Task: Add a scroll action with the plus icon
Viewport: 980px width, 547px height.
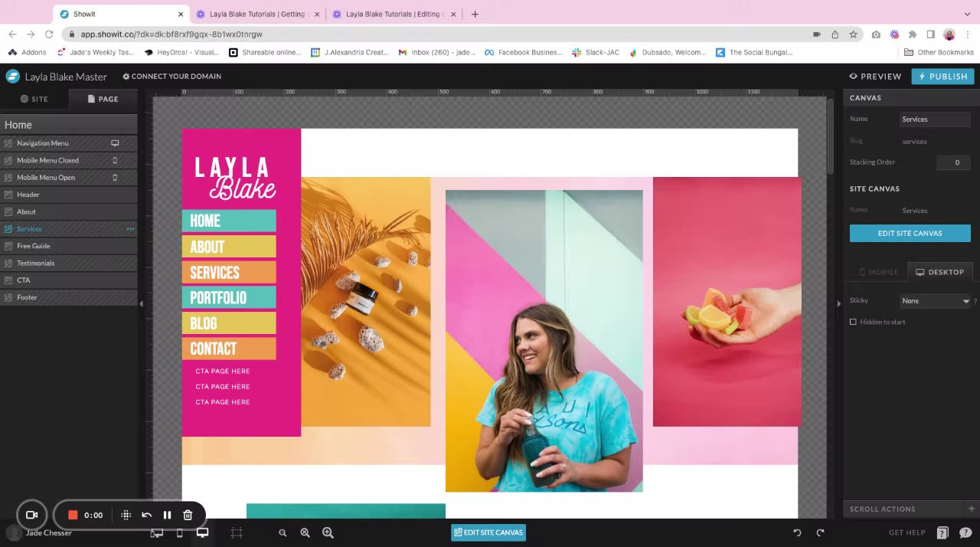Action: [971, 509]
